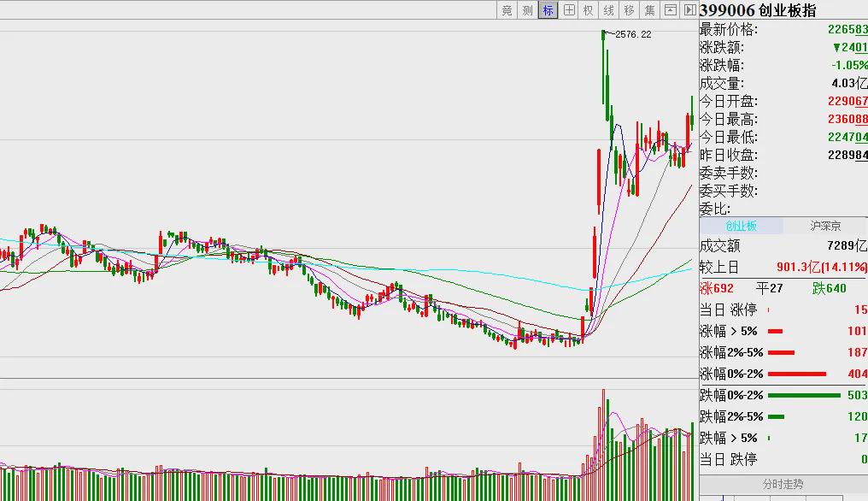This screenshot has height=501, width=868.
Task: Switch to the 创业板 tab
Action: point(742,226)
